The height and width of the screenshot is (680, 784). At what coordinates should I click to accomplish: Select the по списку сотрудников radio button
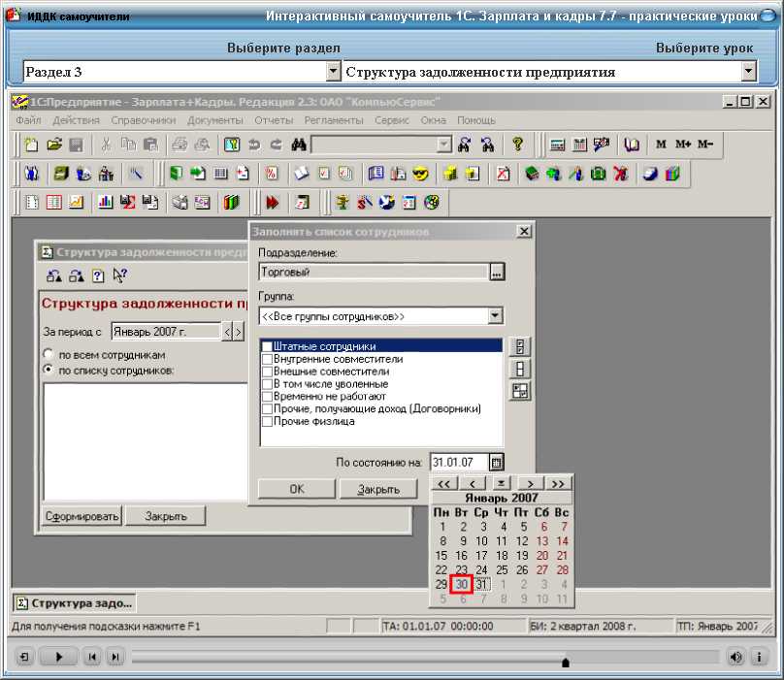49,370
